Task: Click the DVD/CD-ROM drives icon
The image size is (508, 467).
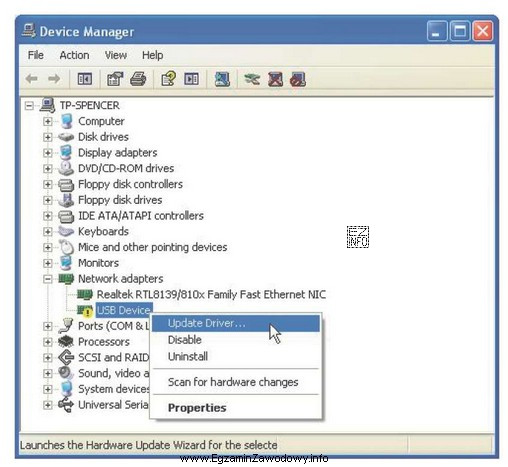Action: [x=66, y=168]
